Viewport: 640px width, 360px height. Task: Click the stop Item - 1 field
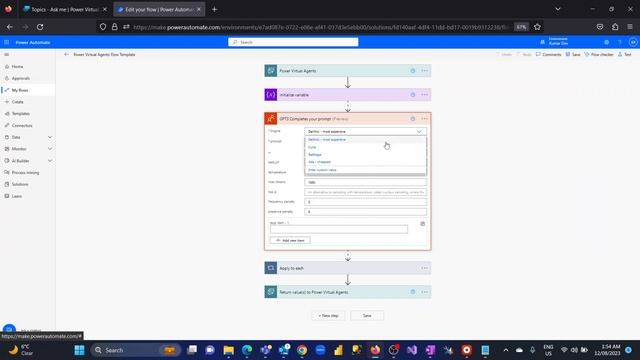tap(339, 229)
